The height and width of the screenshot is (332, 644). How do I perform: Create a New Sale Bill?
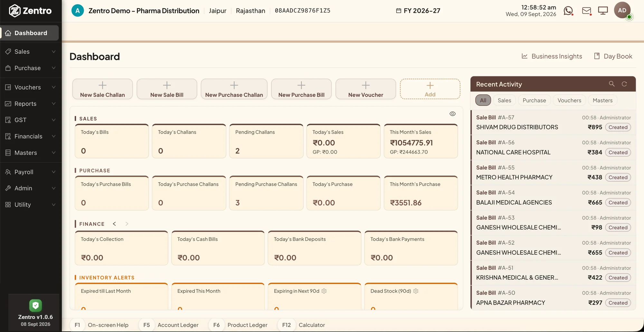coord(167,89)
